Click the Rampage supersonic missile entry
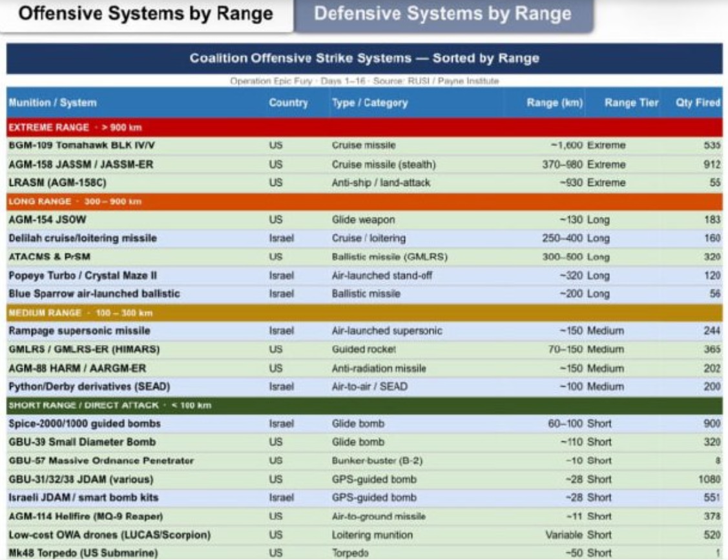This screenshot has width=728, height=560. [x=79, y=331]
